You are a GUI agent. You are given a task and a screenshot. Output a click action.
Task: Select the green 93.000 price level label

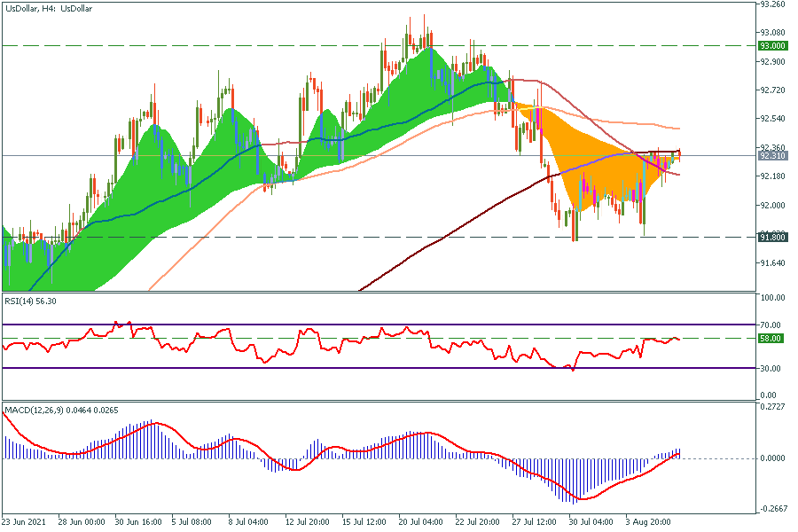(772, 45)
